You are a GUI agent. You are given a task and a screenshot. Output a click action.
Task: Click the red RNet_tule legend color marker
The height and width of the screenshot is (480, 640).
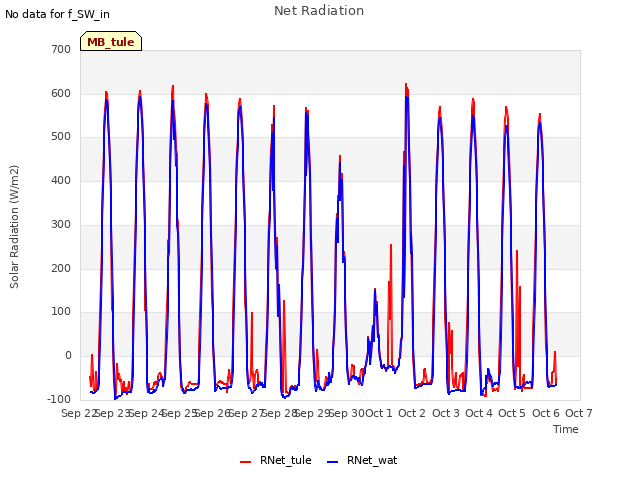tap(245, 462)
